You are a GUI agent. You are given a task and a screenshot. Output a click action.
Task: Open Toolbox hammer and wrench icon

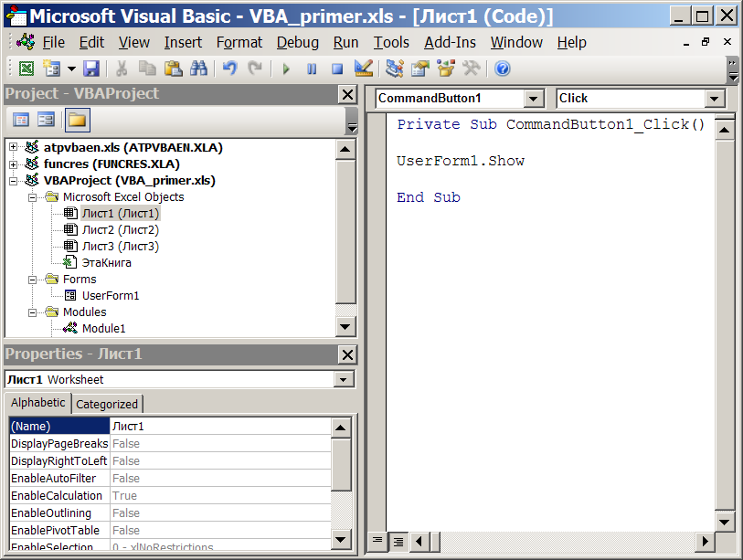coord(471,69)
